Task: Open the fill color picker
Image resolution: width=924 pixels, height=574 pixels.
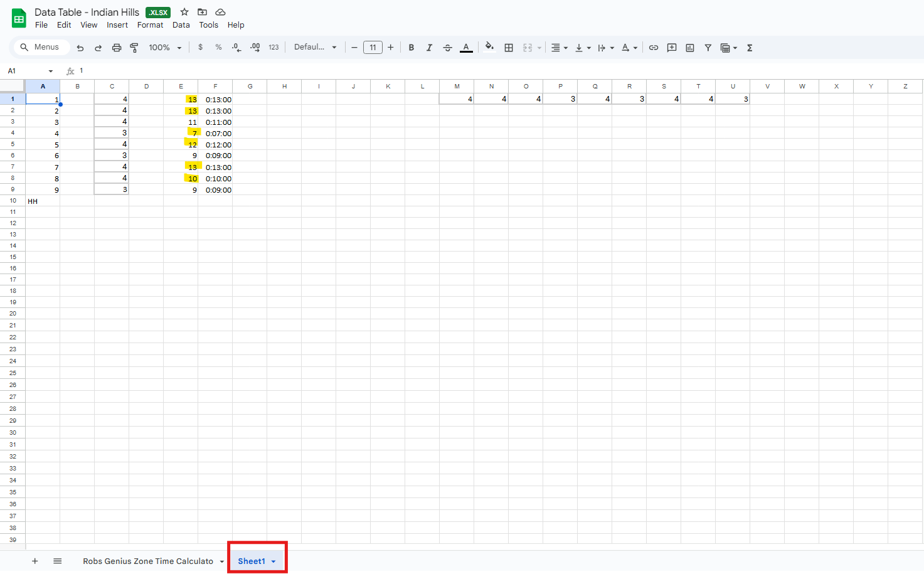Action: pyautogui.click(x=489, y=48)
